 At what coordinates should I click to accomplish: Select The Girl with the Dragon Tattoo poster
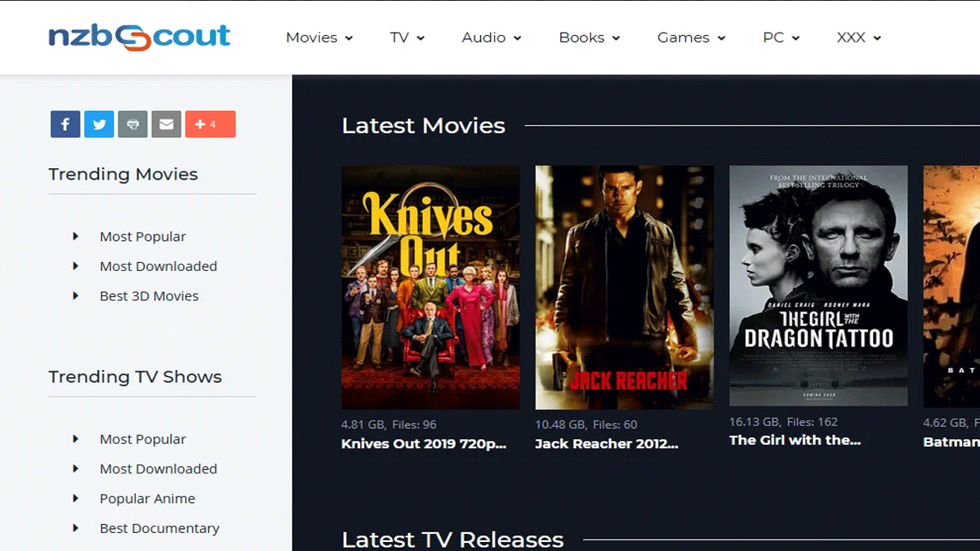[x=818, y=286]
